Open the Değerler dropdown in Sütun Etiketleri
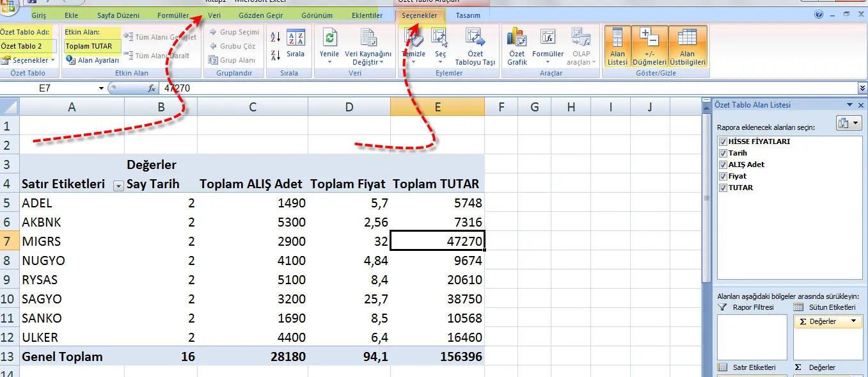 [x=853, y=321]
